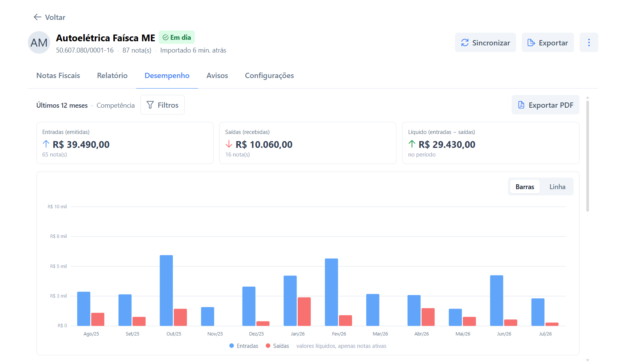Click the Últimos 12 meses label
Image resolution: width=625 pixels, height=364 pixels.
coord(62,105)
